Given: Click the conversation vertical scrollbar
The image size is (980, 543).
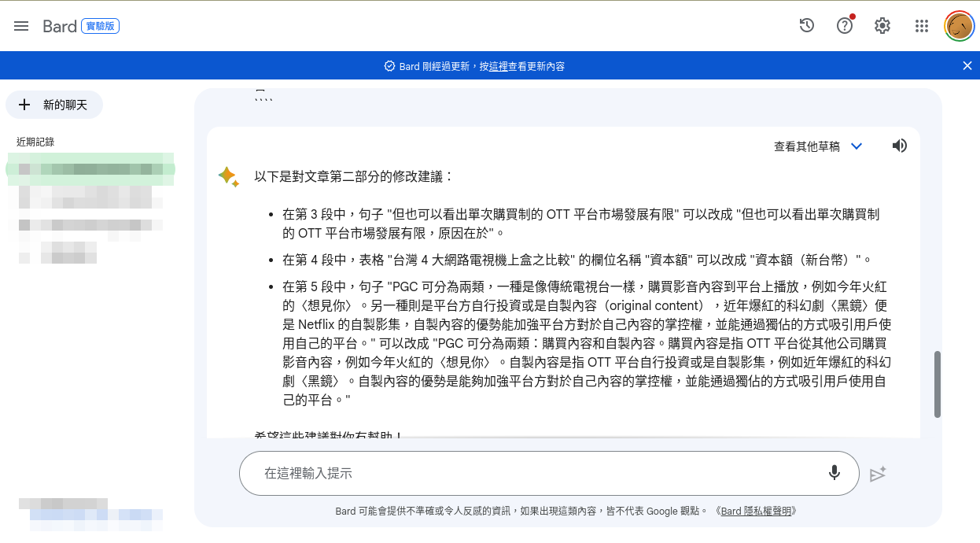Looking at the screenshot, I should pos(937,384).
